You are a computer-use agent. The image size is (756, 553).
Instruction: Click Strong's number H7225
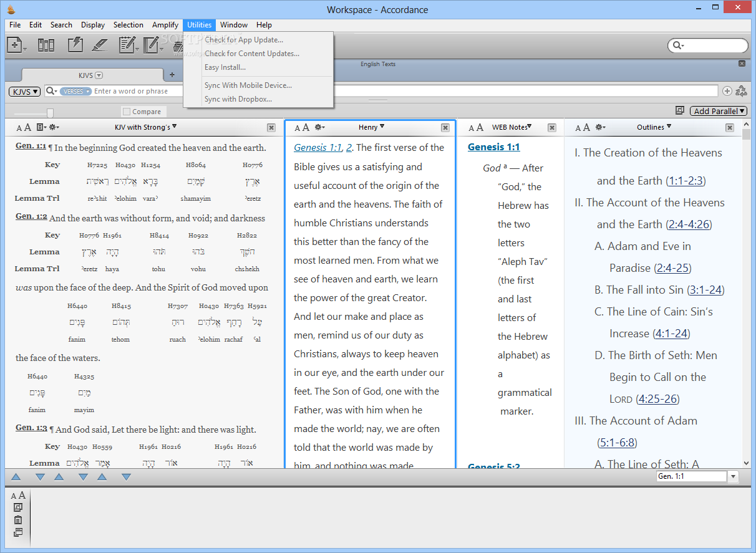[x=97, y=165]
